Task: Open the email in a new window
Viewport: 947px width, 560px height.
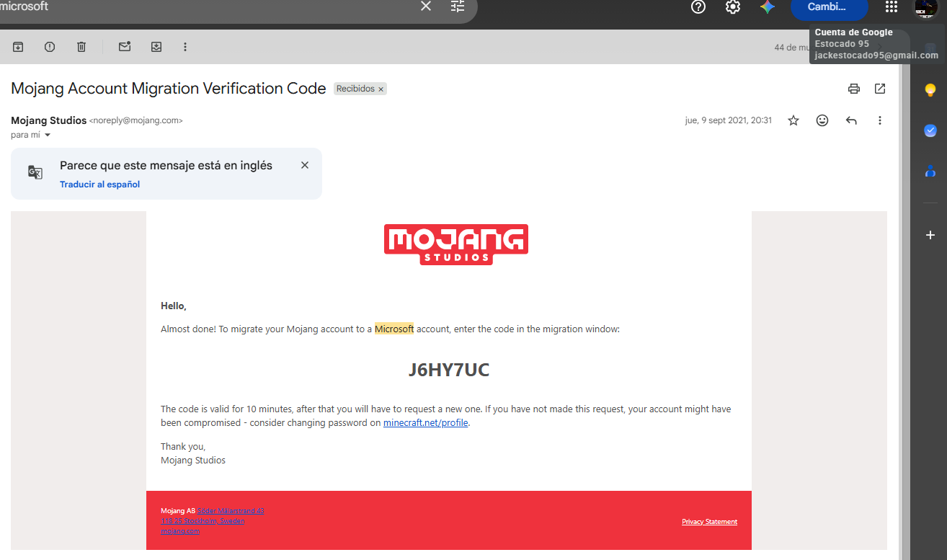Action: [x=880, y=89]
